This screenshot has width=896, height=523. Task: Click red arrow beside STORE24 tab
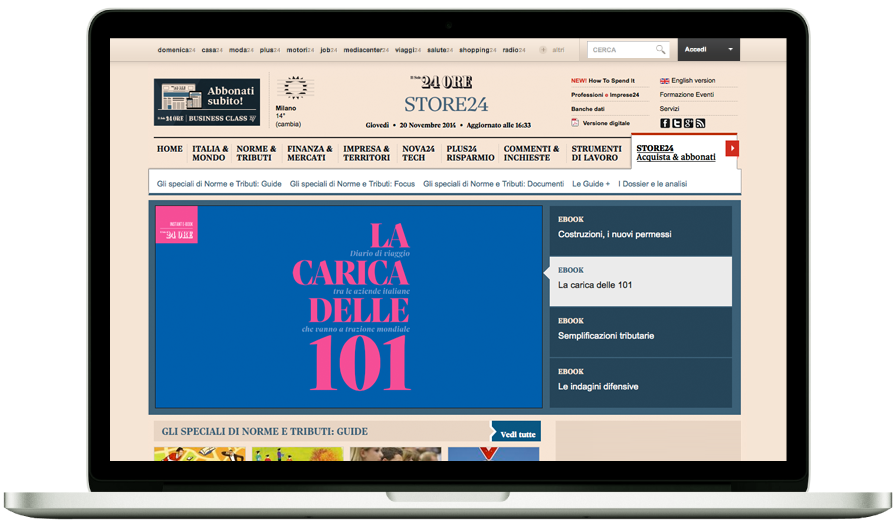(732, 148)
